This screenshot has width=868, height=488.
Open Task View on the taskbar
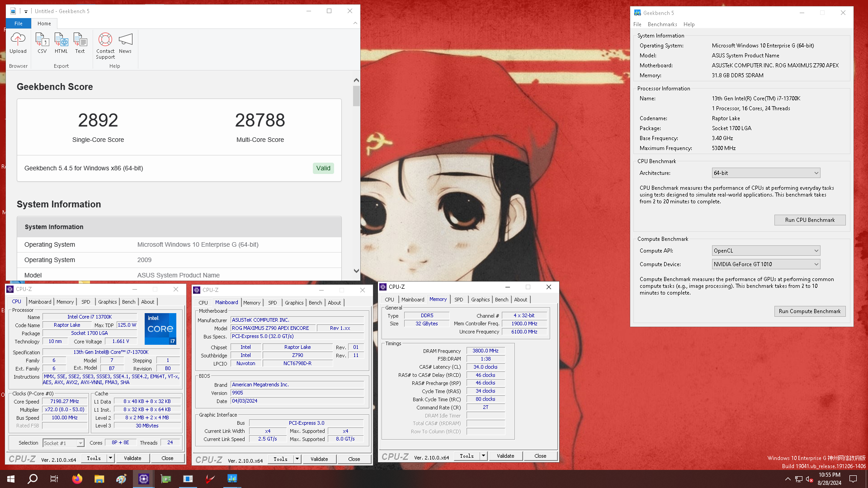click(x=54, y=479)
